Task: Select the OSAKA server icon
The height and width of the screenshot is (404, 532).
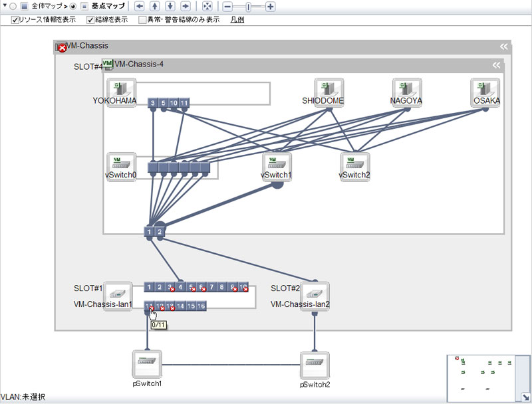Action: tap(485, 88)
